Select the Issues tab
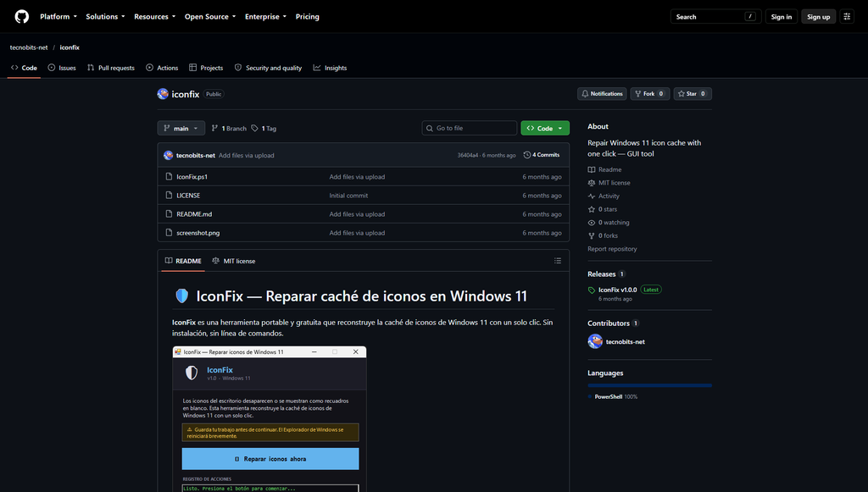868x492 pixels. [62, 68]
